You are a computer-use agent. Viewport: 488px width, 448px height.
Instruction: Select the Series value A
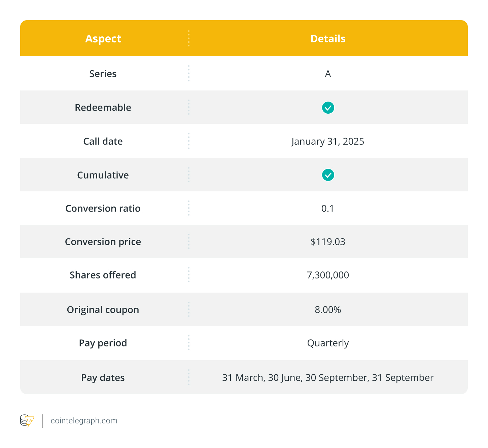click(x=328, y=74)
